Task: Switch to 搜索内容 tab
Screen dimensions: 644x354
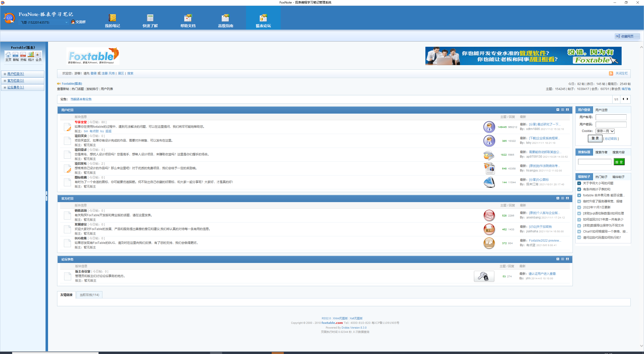Action: pyautogui.click(x=618, y=152)
